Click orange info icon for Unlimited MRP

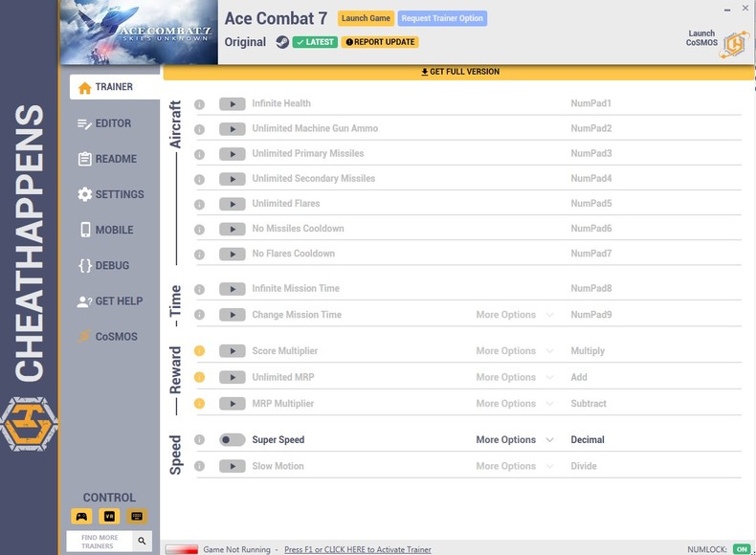pos(199,377)
